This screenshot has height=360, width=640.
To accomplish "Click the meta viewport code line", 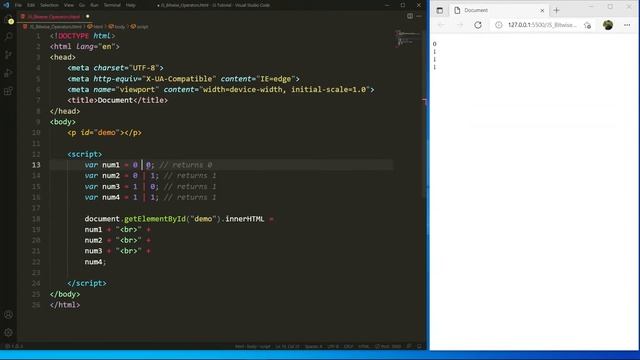I will click(x=221, y=89).
